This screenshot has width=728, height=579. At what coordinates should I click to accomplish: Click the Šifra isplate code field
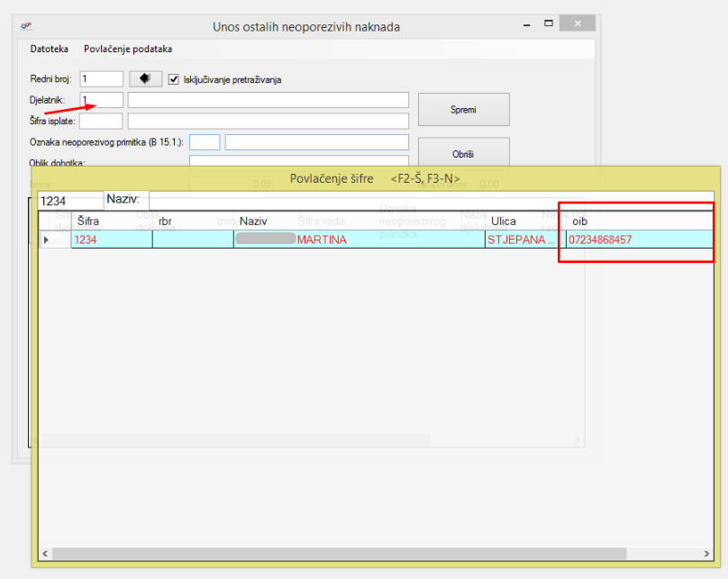click(101, 121)
